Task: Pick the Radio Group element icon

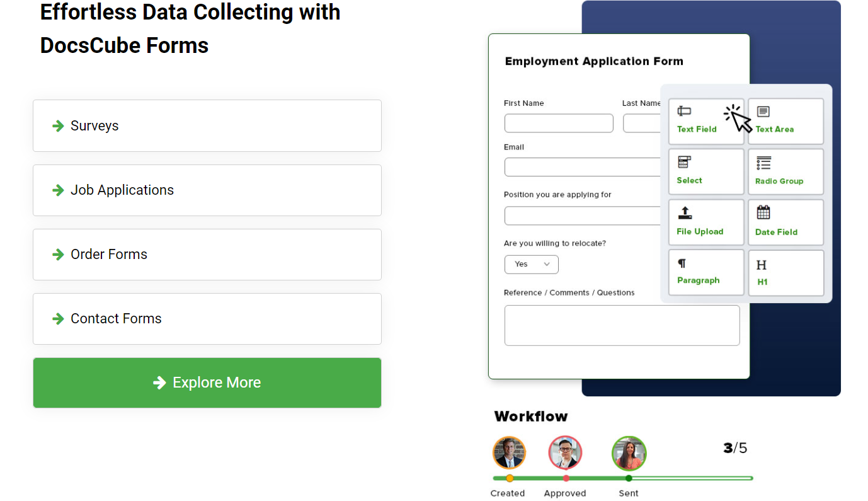Action: 763,163
